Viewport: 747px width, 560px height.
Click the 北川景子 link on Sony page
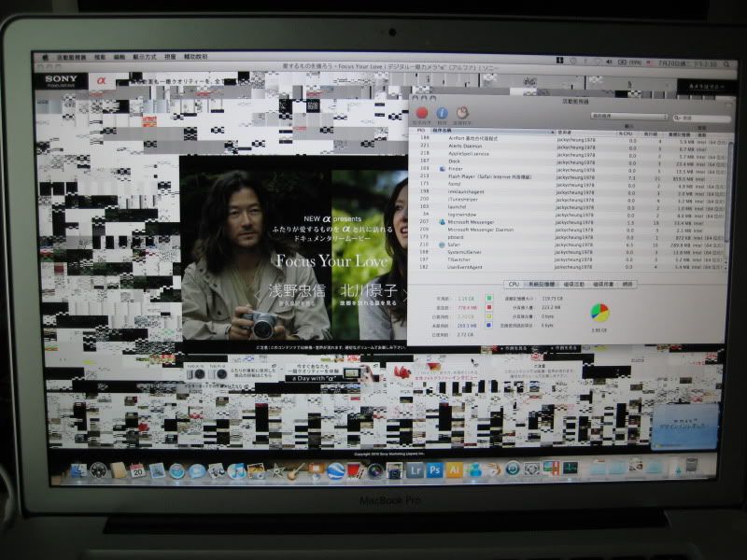(x=368, y=290)
